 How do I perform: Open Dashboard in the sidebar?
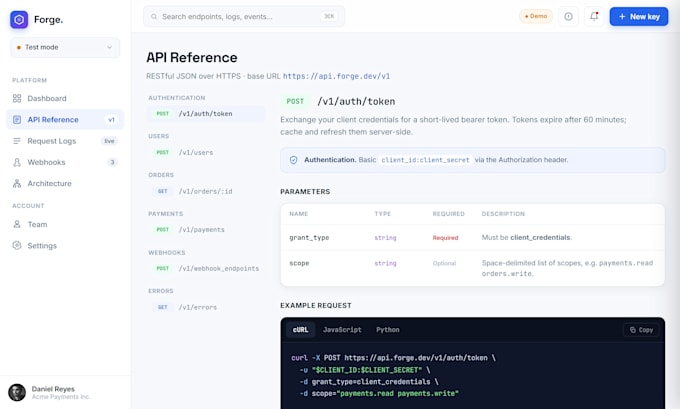tap(65, 98)
